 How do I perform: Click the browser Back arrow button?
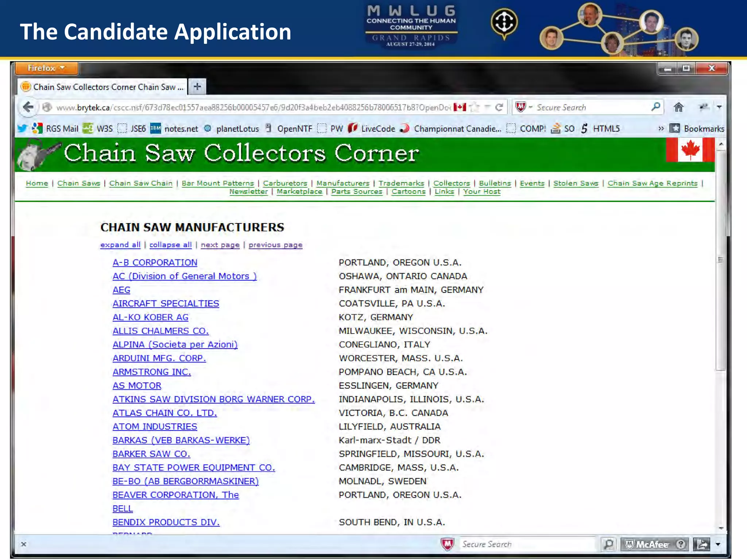coord(28,107)
